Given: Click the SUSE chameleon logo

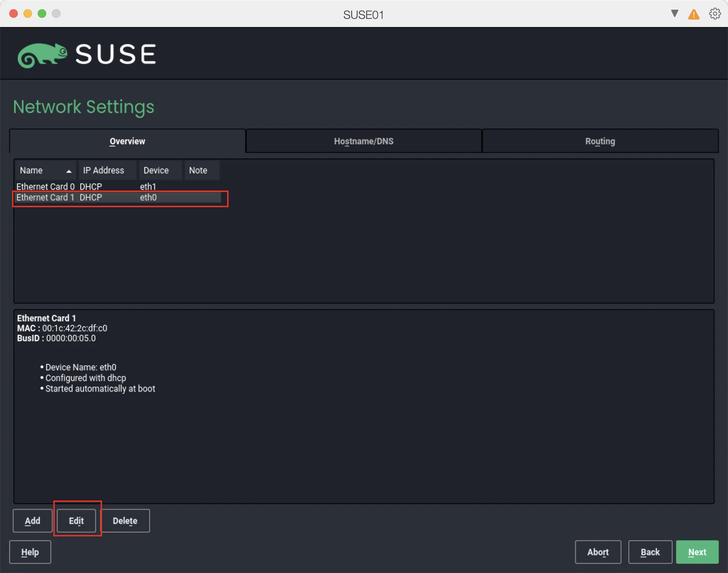Looking at the screenshot, I should click(x=43, y=54).
